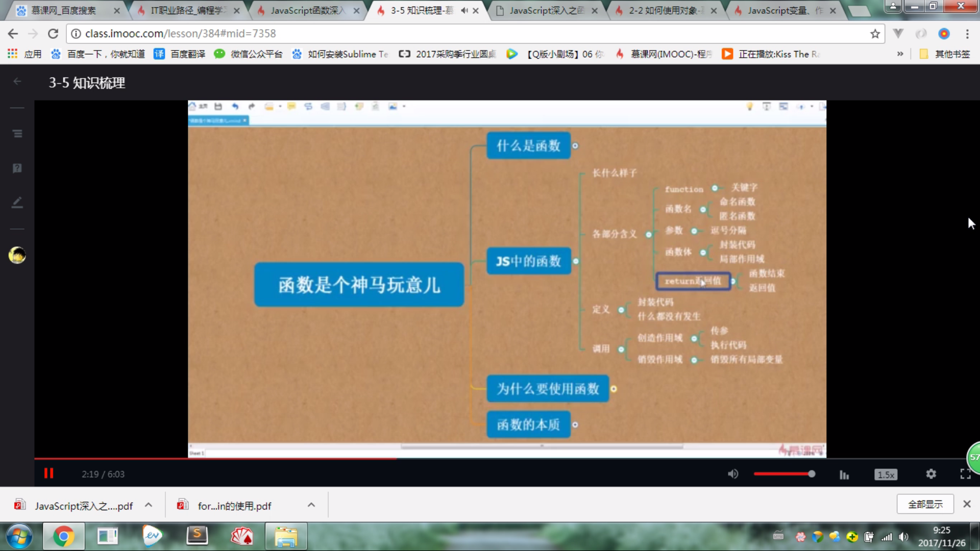Change the 1.5x playback speed
The image size is (980, 551).
886,474
